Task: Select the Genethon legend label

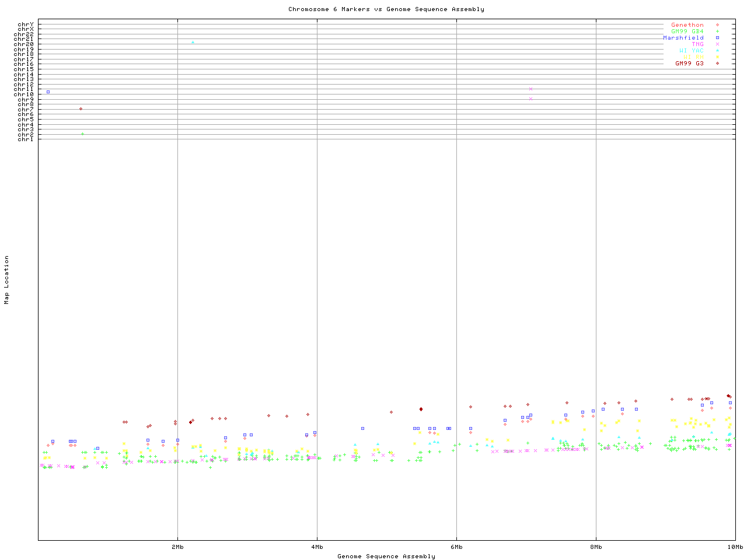Action: click(x=687, y=25)
